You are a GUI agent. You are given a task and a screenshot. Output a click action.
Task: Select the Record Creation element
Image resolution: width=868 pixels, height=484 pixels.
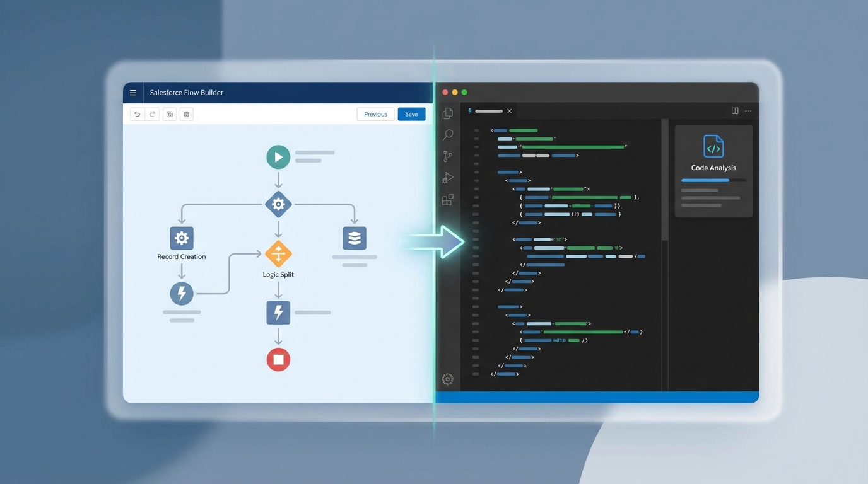pyautogui.click(x=181, y=238)
